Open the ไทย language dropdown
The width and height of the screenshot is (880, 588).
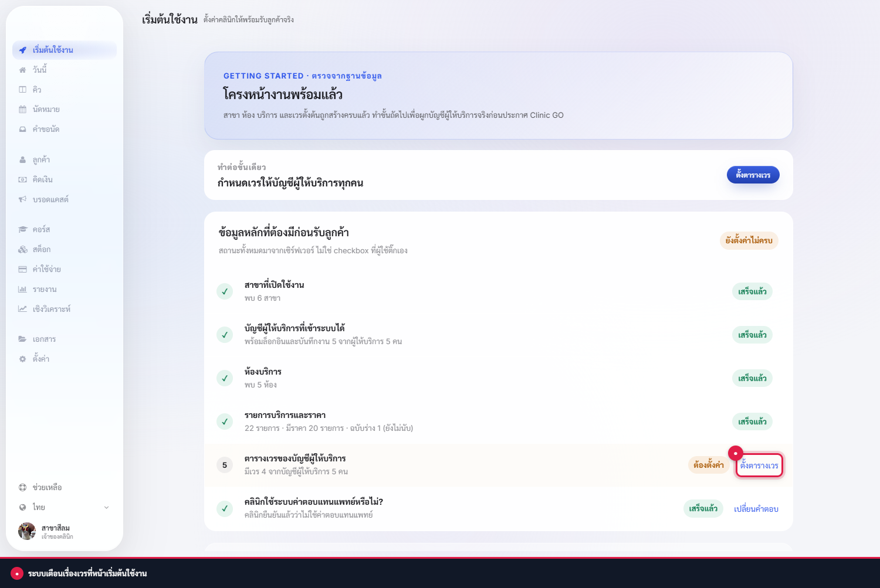(x=64, y=508)
